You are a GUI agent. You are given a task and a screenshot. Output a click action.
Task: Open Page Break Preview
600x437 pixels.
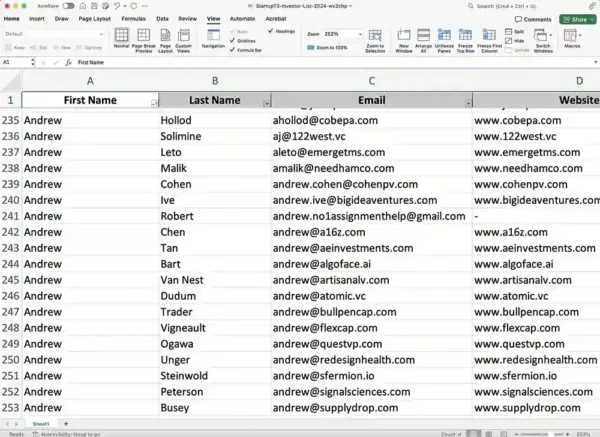pyautogui.click(x=143, y=35)
